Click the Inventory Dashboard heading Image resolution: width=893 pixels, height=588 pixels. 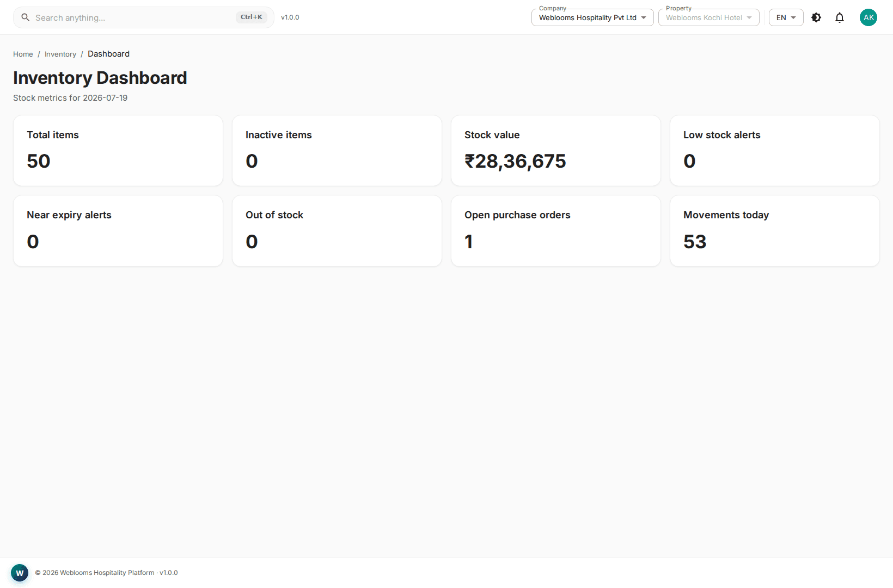click(x=100, y=78)
